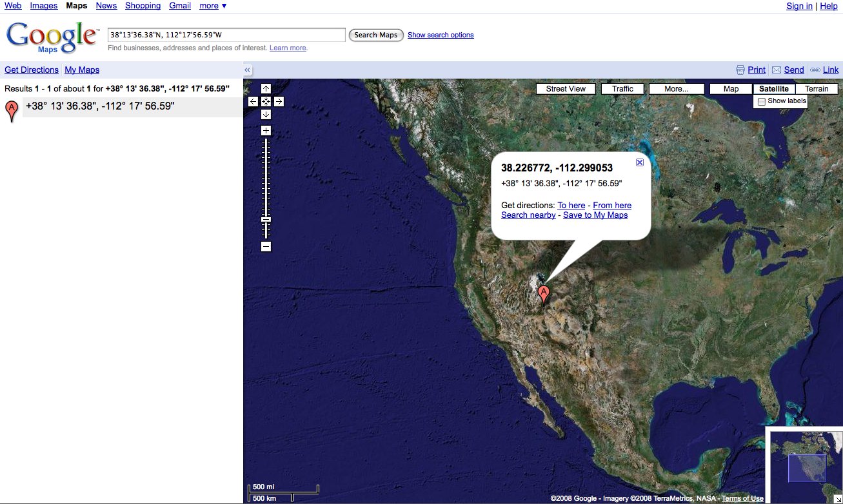Zoom out with the minus button
Viewport: 843px width, 504px height.
(x=266, y=246)
